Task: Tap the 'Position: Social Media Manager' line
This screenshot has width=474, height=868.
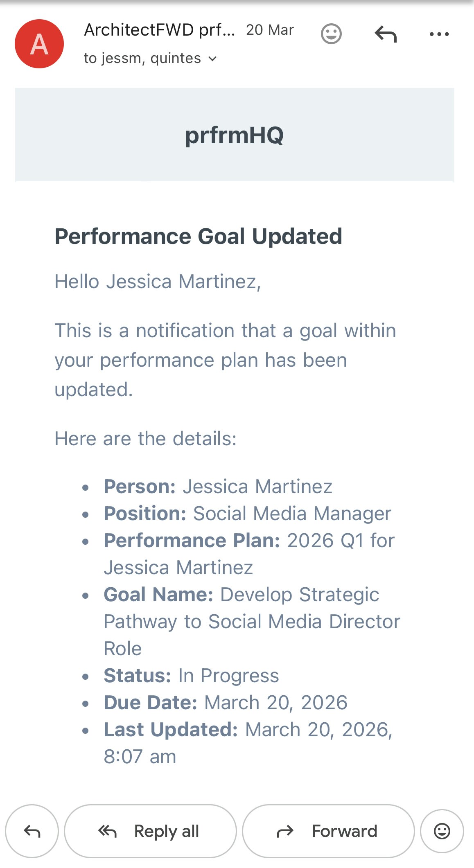Action: 247,514
